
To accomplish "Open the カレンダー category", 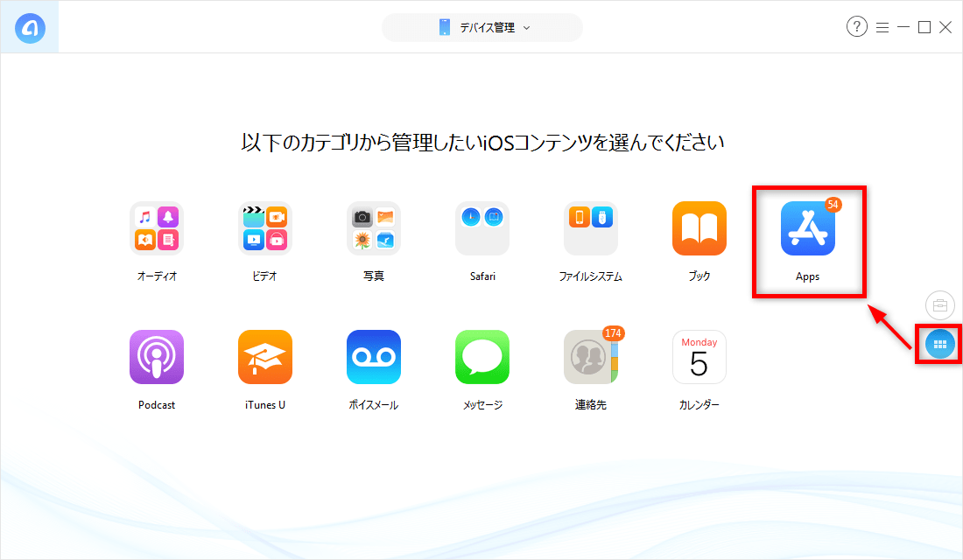I will click(x=699, y=356).
